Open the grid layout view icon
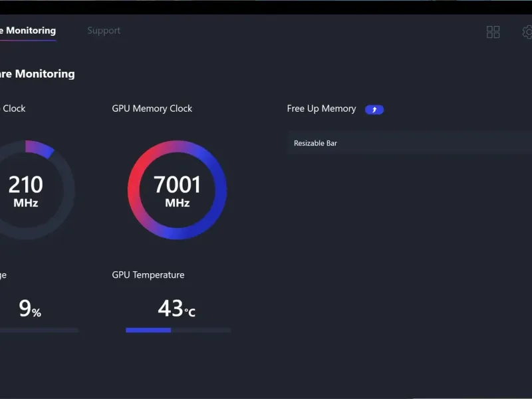532x399 pixels. [x=493, y=32]
